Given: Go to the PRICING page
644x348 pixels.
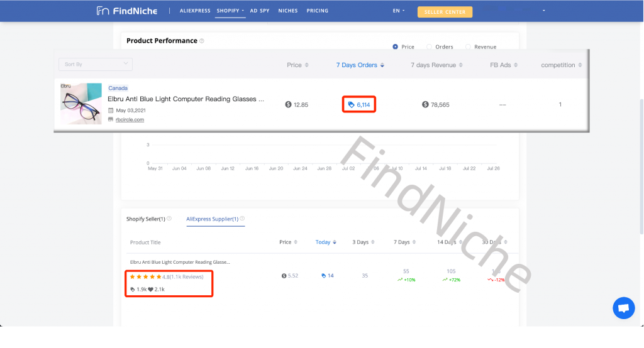Looking at the screenshot, I should (318, 11).
